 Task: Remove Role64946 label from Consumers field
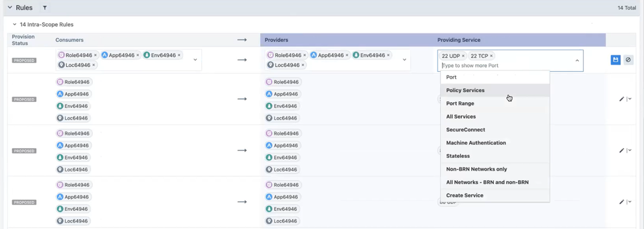click(95, 55)
